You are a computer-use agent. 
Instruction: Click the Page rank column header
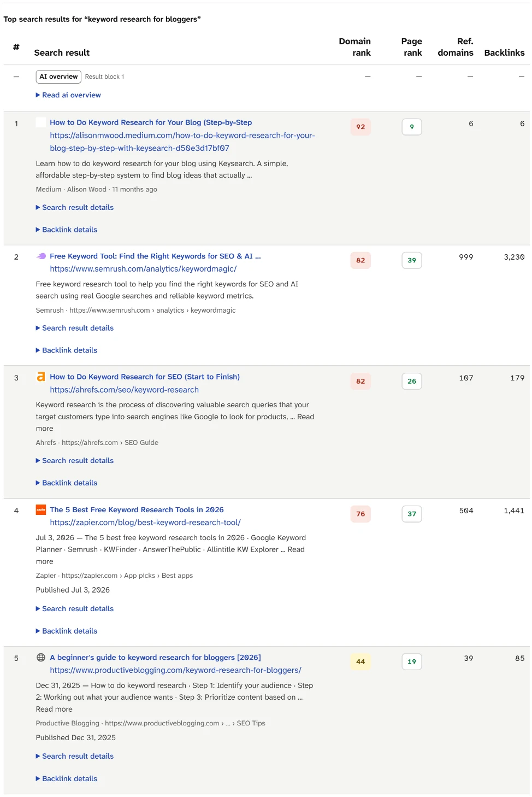(412, 47)
